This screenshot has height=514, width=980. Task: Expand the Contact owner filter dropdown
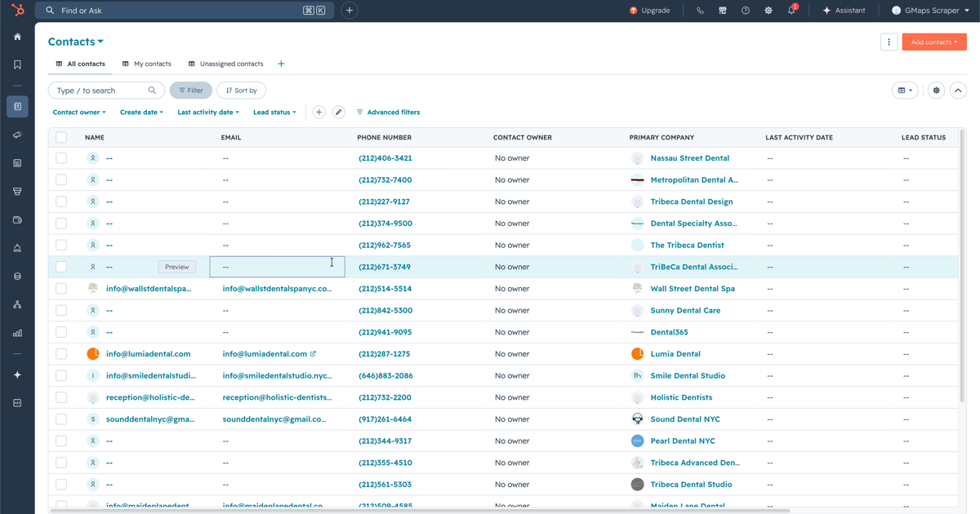79,113
